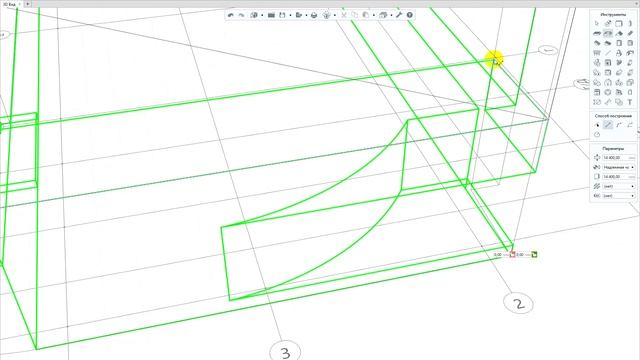Expand the lamp icon dropdown arrow

(335, 15)
